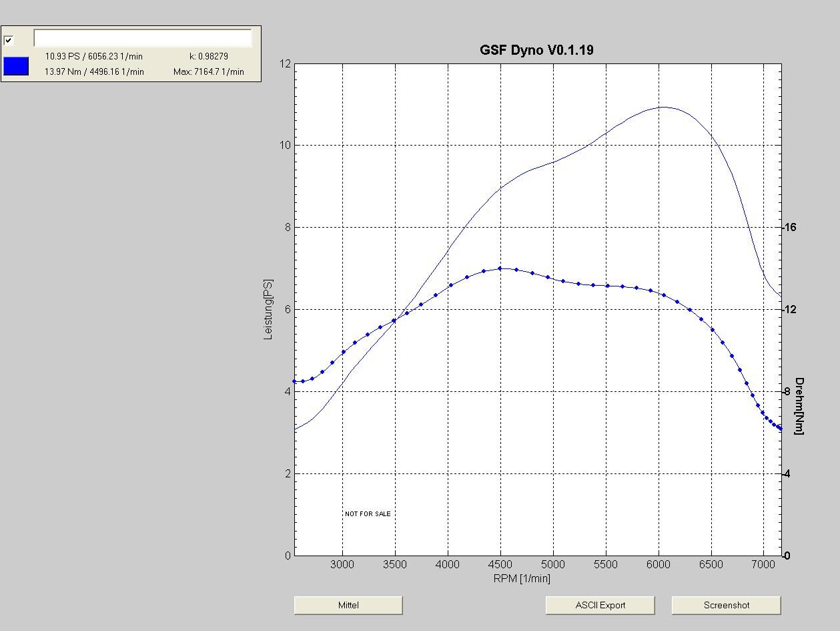Click the 13.97 Nm peak torque readout
This screenshot has width=840, height=631.
pos(94,71)
